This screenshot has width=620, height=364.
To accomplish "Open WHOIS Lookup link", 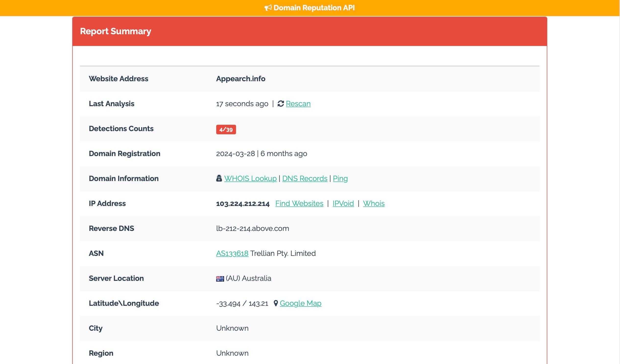I will tap(250, 178).
